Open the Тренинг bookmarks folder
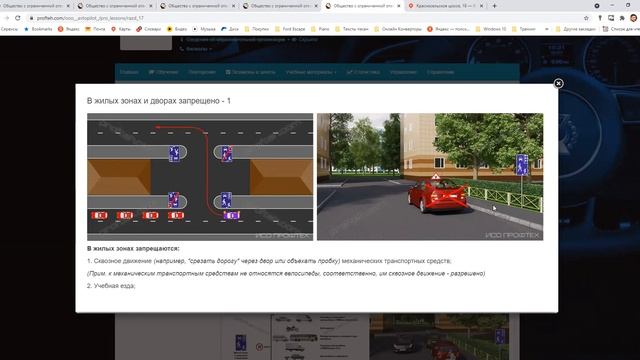The width and height of the screenshot is (640, 360). click(523, 29)
